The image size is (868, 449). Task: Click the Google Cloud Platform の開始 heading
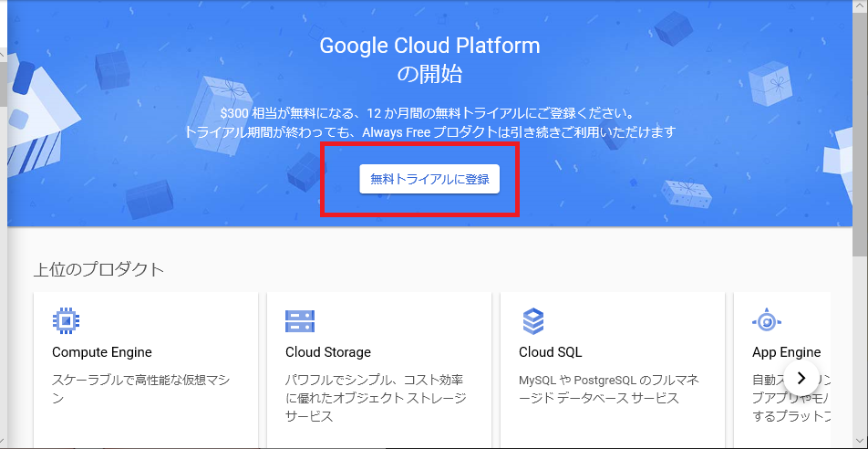(x=429, y=59)
